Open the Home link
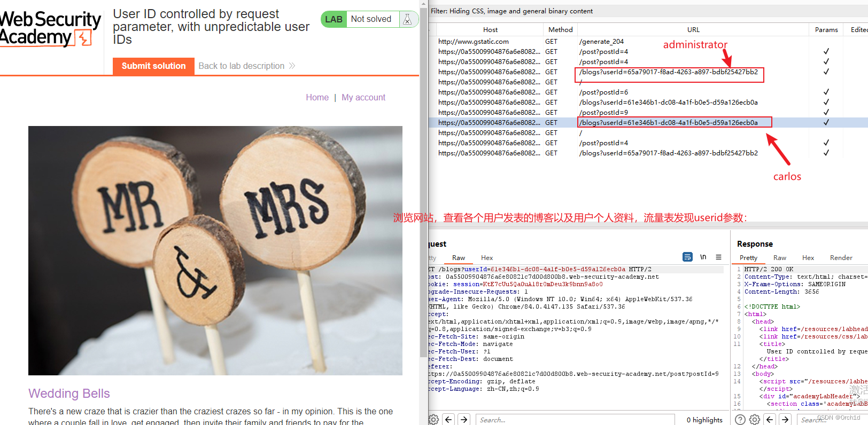The height and width of the screenshot is (425, 868). pos(317,97)
